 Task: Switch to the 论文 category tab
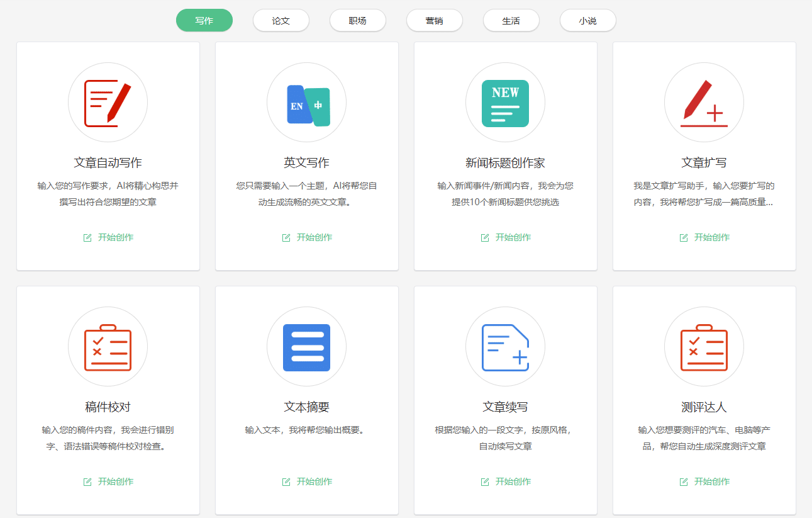click(x=281, y=20)
